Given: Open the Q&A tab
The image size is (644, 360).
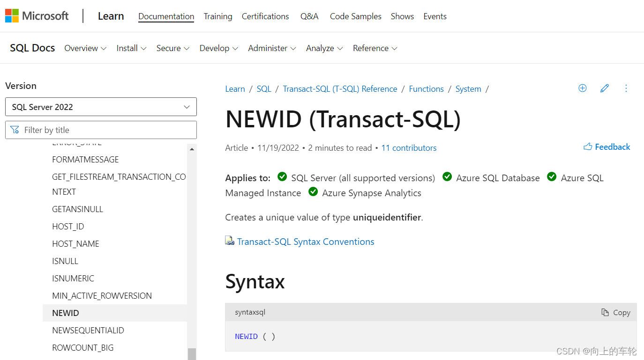Looking at the screenshot, I should click(x=309, y=16).
